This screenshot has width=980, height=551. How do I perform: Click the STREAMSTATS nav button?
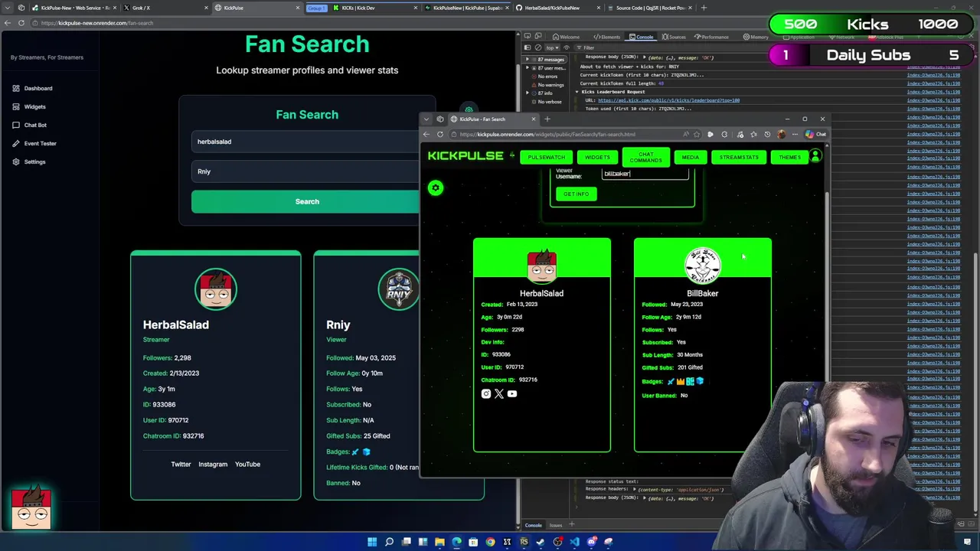[x=739, y=157]
